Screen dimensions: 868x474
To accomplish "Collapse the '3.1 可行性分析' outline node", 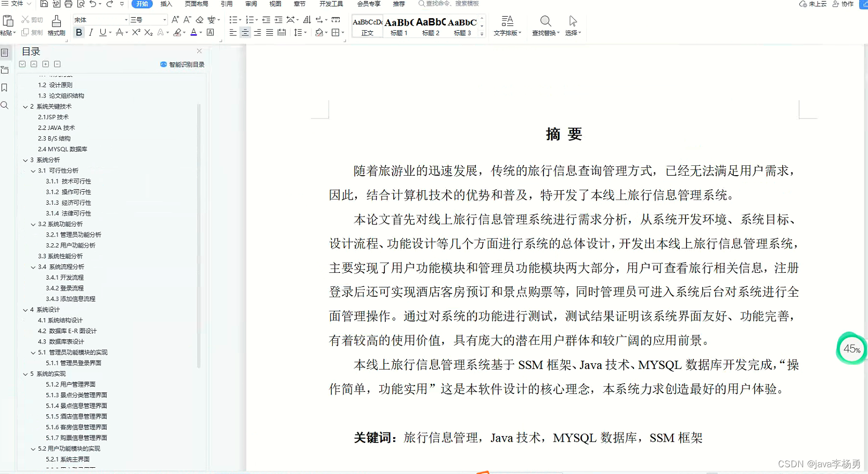I will [33, 170].
